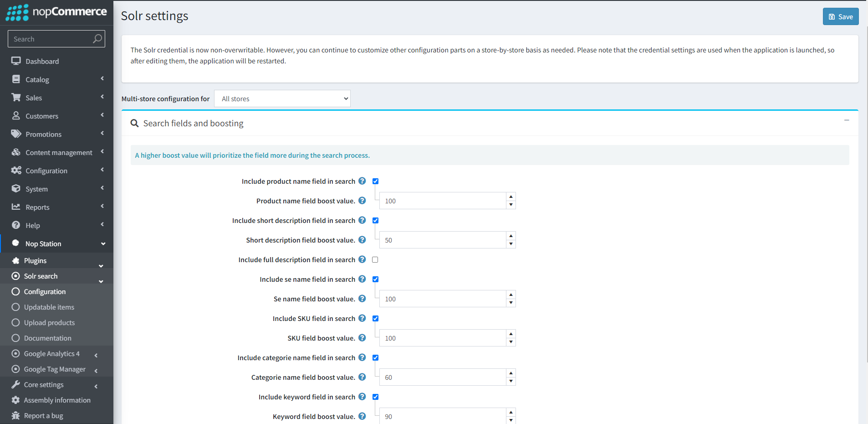868x424 pixels.
Task: Click the Catalog book icon
Action: point(16,79)
